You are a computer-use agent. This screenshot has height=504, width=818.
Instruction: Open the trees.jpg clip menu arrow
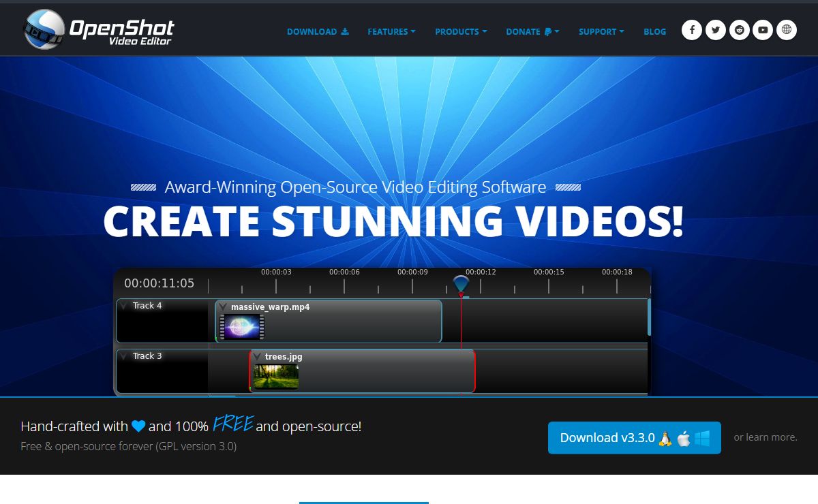click(257, 357)
